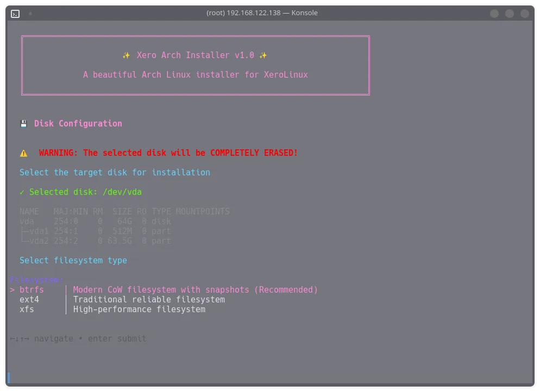This screenshot has height=392, width=540.
Task: Click the floppy disk icon beside Disk Configuration
Action: (x=23, y=123)
